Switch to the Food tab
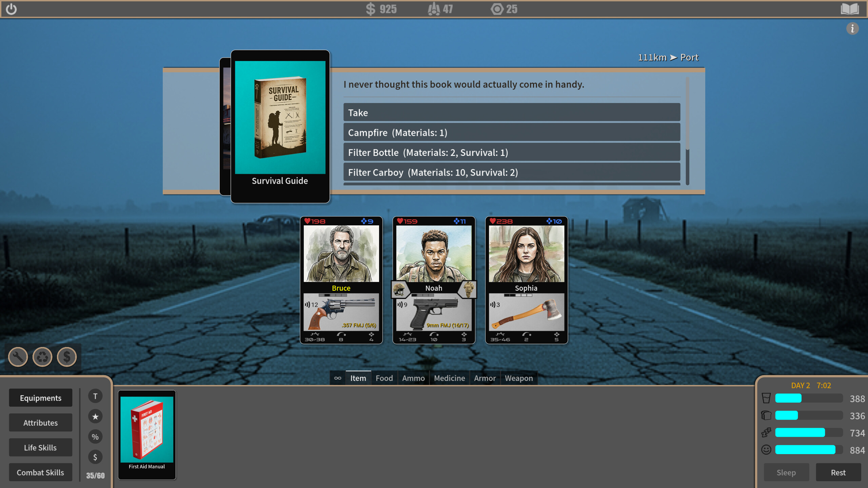Image resolution: width=868 pixels, height=488 pixels. coord(384,378)
